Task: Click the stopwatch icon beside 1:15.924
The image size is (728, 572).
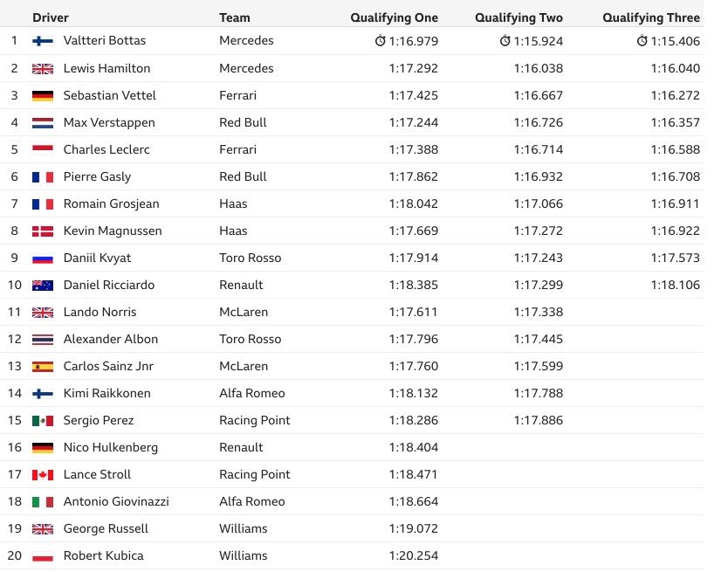Action: pos(505,41)
